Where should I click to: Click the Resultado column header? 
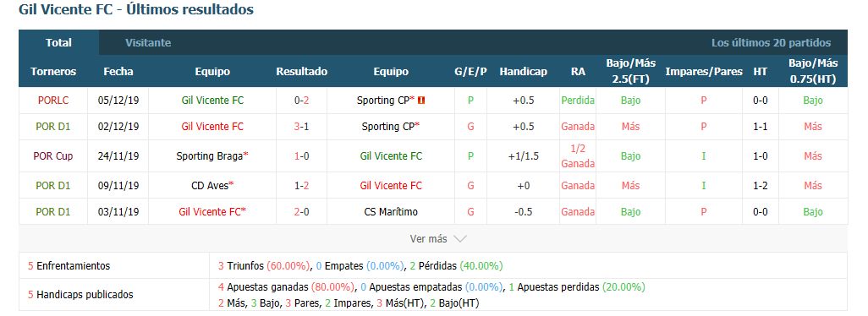click(x=302, y=71)
